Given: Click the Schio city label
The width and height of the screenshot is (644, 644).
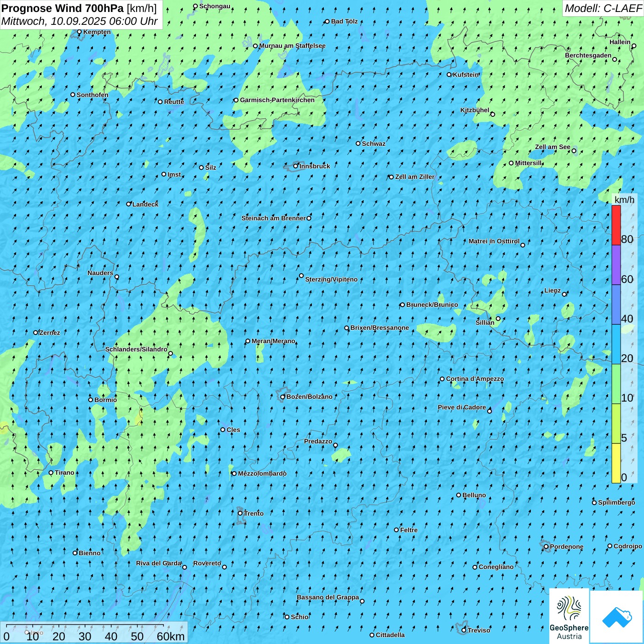Looking at the screenshot, I should 299,617.
